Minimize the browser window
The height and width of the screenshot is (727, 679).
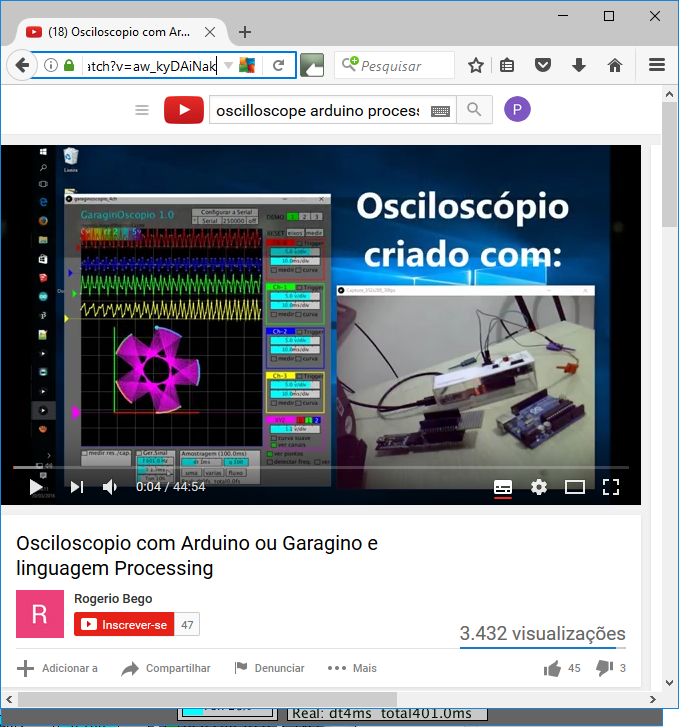click(563, 16)
